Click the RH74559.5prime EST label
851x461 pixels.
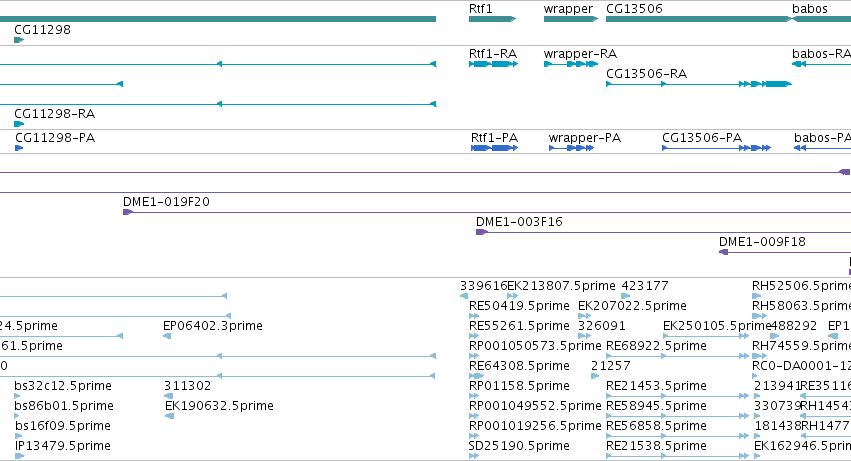[x=801, y=345]
